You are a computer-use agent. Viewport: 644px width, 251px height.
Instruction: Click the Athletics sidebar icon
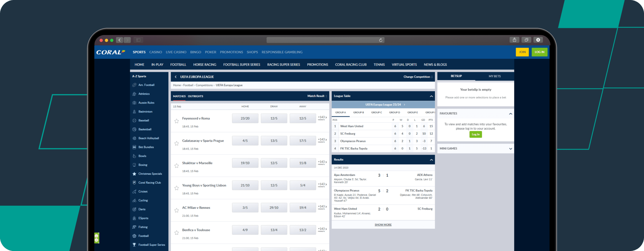click(134, 94)
